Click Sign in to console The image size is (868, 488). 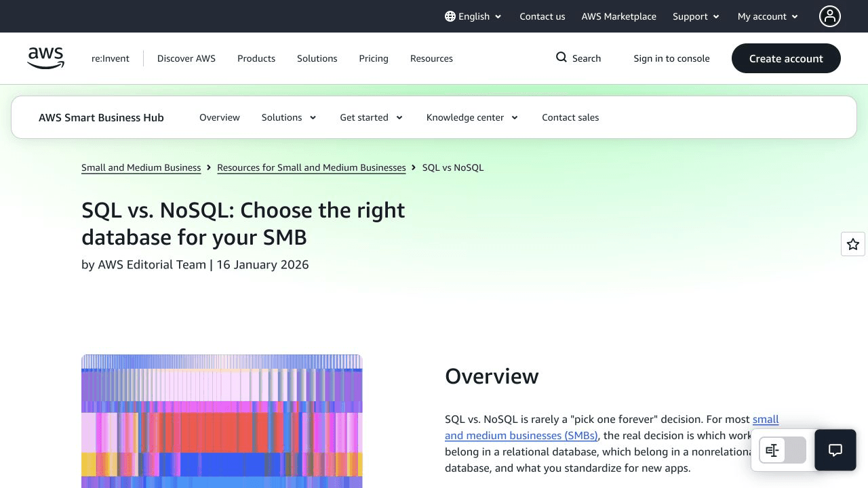point(671,58)
